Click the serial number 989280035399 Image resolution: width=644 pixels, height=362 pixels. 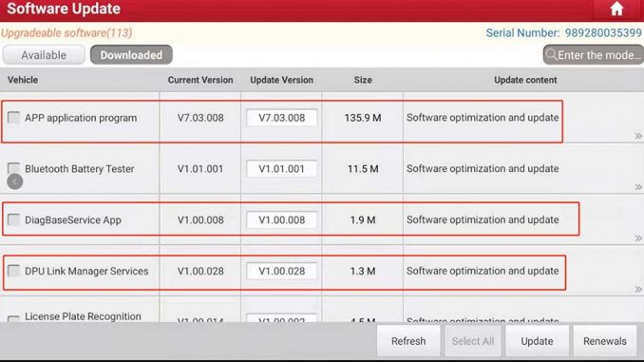click(603, 33)
